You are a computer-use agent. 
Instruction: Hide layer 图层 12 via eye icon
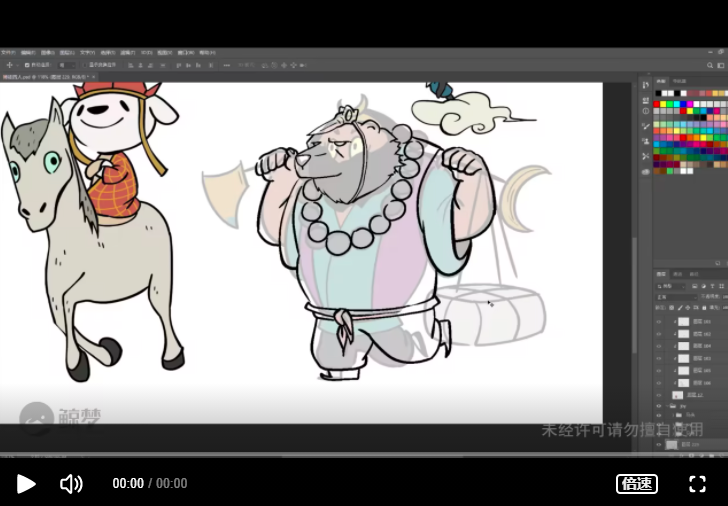(658, 395)
